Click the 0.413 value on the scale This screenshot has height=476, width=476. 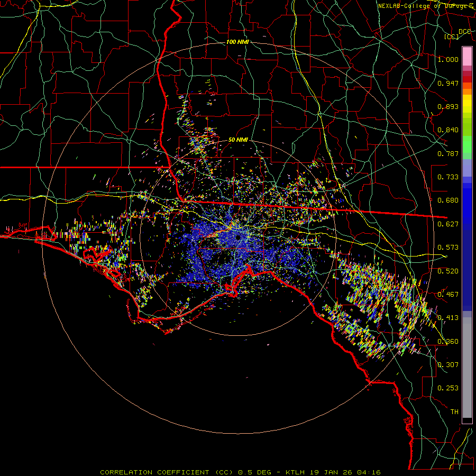pos(448,318)
